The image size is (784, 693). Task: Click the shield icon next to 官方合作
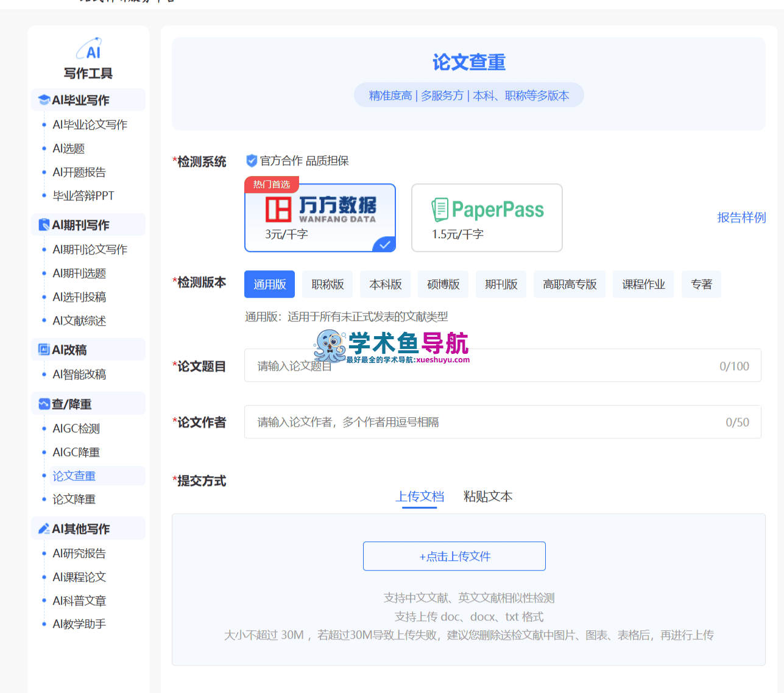point(252,161)
